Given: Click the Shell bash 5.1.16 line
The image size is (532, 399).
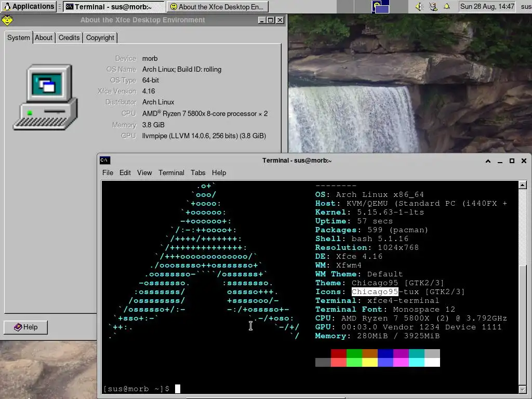Looking at the screenshot, I should (362, 239).
